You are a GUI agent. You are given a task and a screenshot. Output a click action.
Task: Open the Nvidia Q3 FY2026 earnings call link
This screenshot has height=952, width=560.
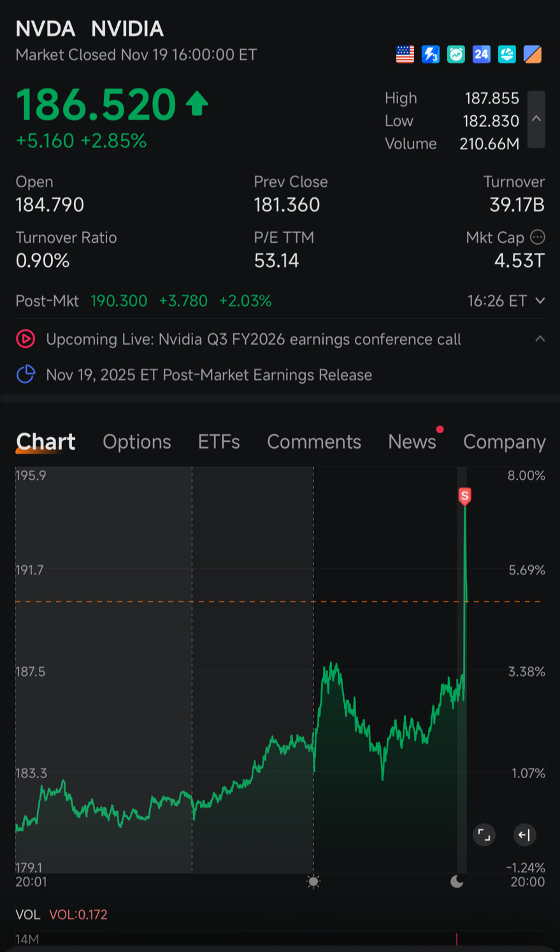[254, 339]
